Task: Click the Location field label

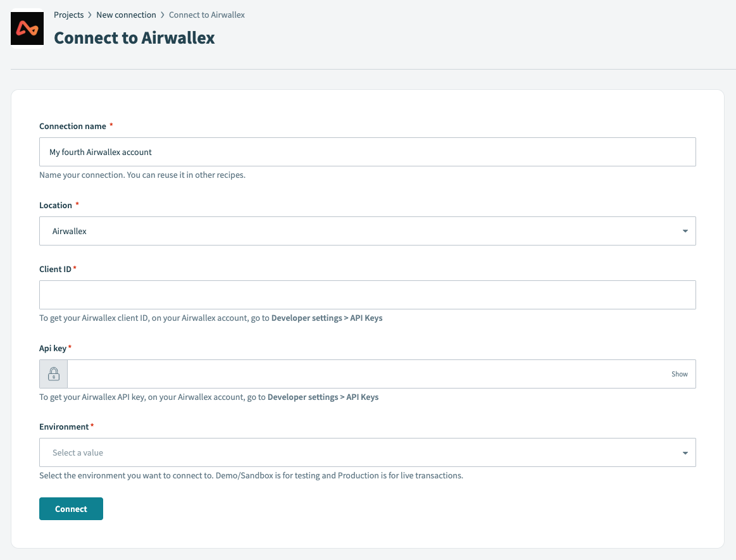Action: [55, 205]
